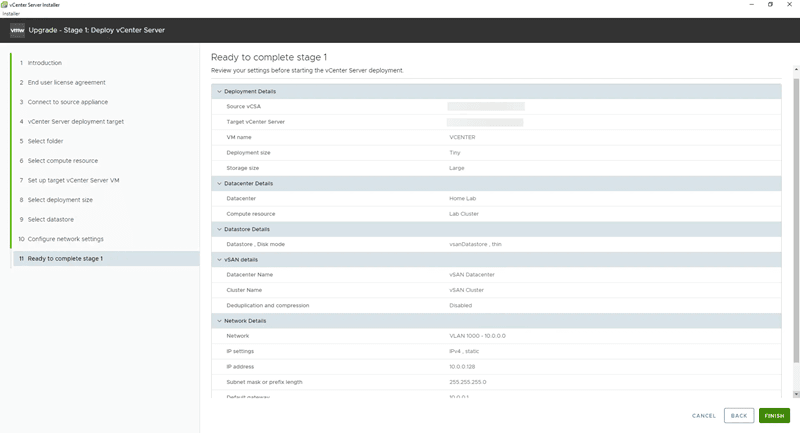This screenshot has height=433, width=800.
Task: Click the Compute resource value Lab Cluster
Action: (464, 214)
